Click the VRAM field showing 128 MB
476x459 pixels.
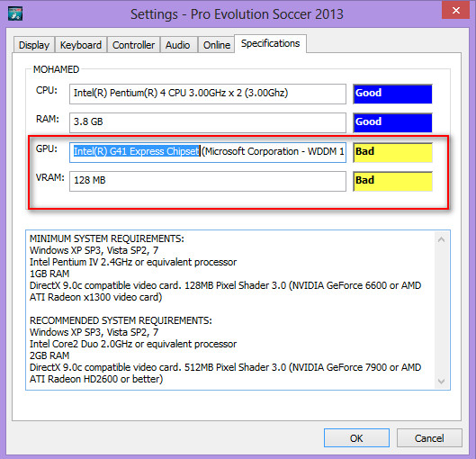[x=208, y=181]
